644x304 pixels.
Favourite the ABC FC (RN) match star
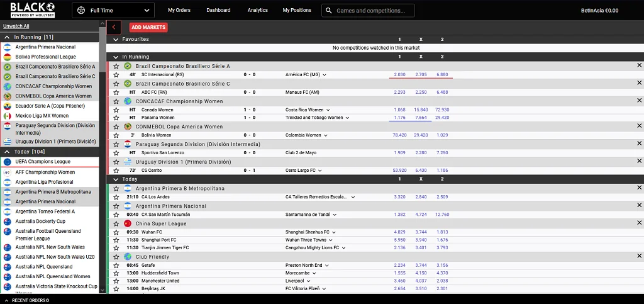[x=116, y=93]
